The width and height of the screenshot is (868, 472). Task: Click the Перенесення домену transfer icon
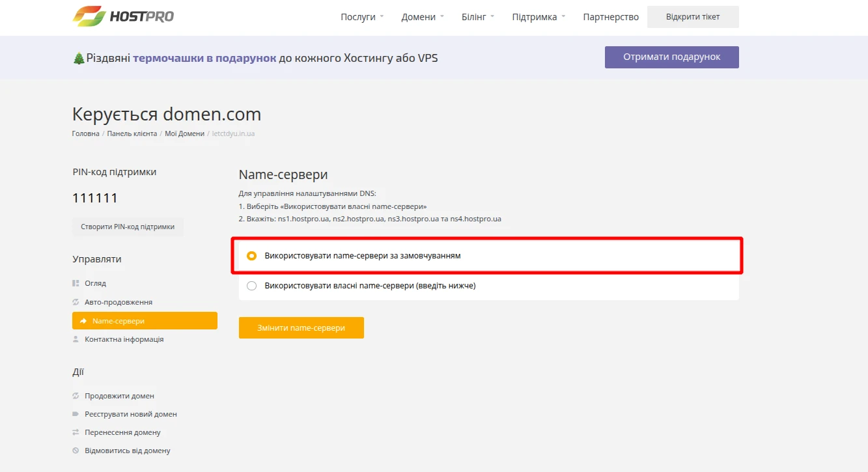point(76,432)
